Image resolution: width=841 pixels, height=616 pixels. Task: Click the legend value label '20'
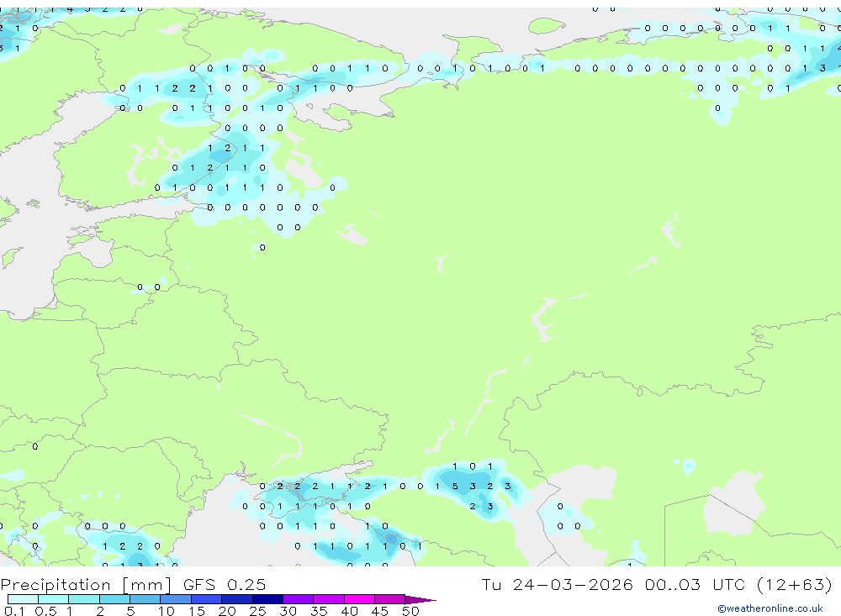coord(227,611)
